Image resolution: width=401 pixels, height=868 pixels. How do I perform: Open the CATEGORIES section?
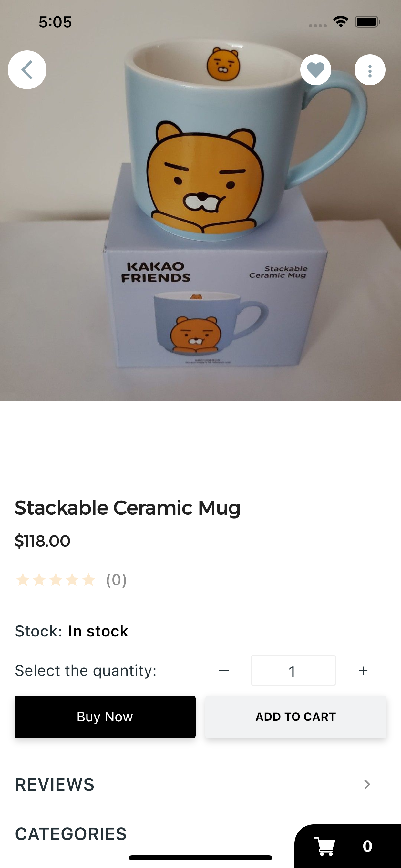pyautogui.click(x=71, y=834)
